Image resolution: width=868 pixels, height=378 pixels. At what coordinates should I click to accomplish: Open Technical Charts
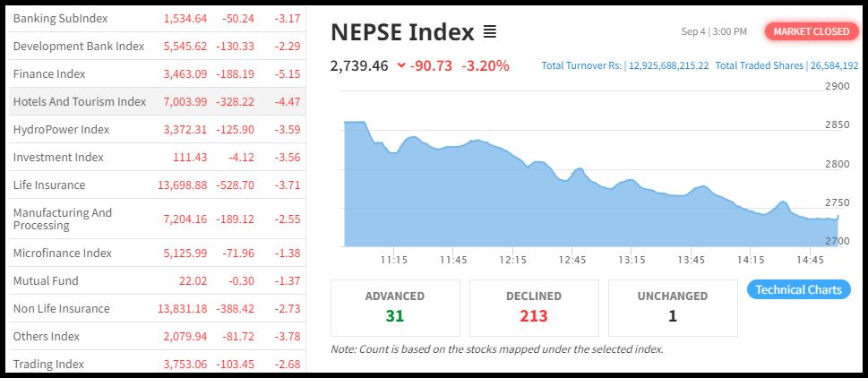798,289
